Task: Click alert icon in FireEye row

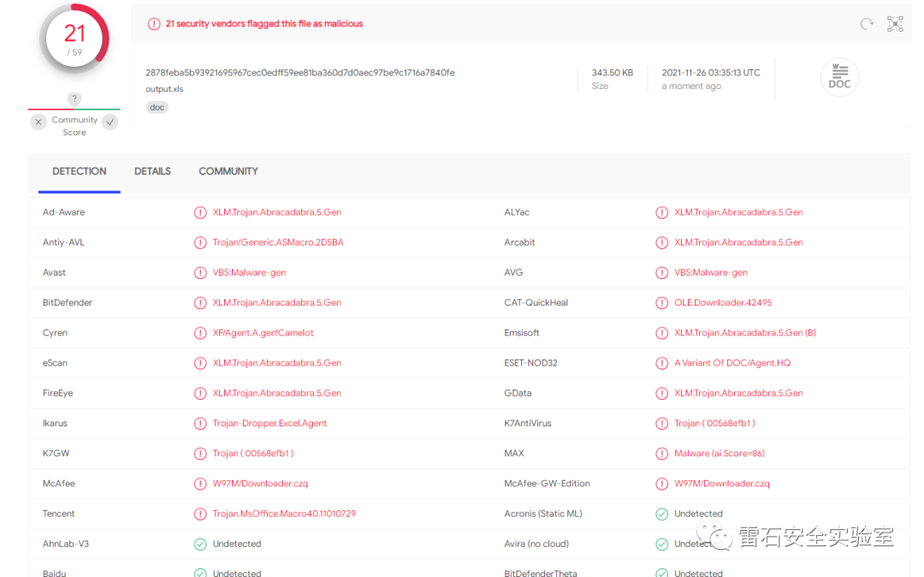Action: tap(200, 393)
